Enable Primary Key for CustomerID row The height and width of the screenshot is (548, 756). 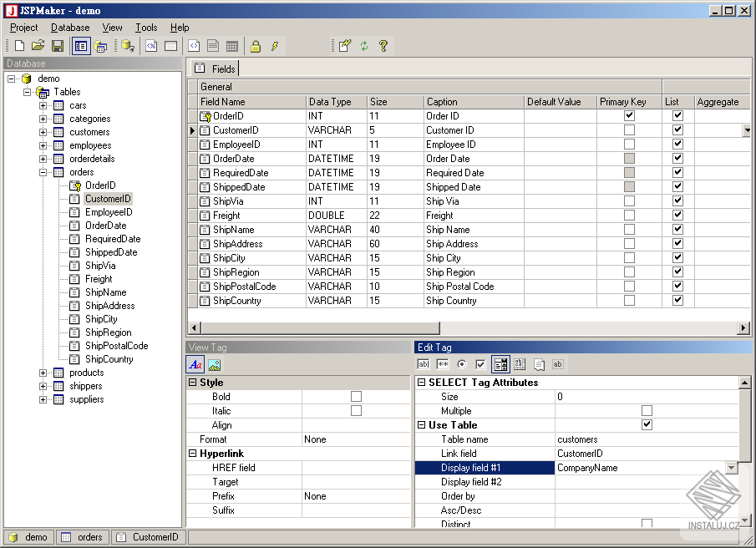point(629,130)
